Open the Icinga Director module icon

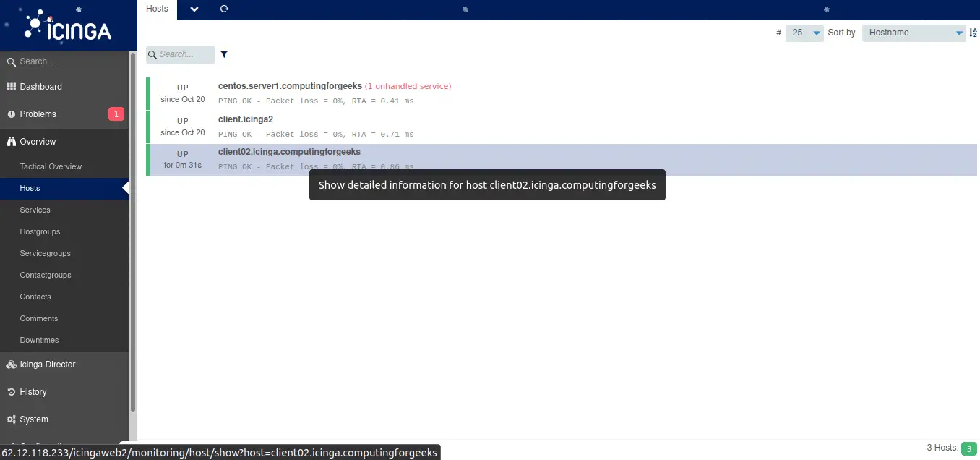(x=11, y=364)
